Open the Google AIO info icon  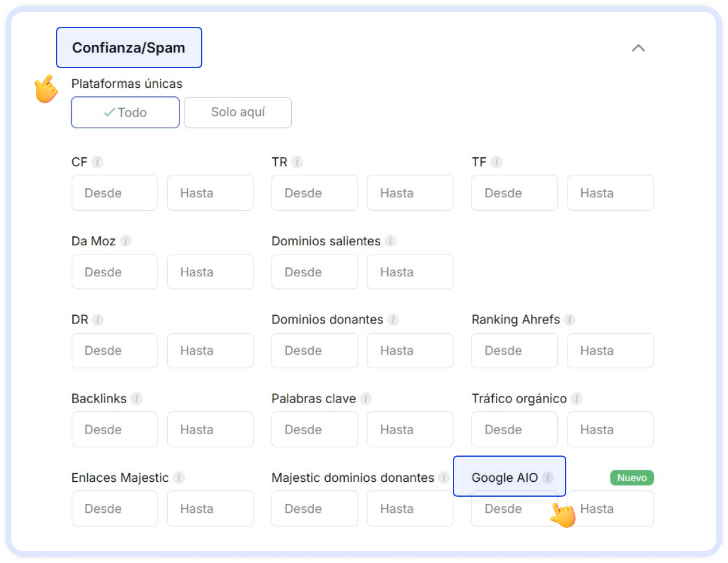[548, 478]
